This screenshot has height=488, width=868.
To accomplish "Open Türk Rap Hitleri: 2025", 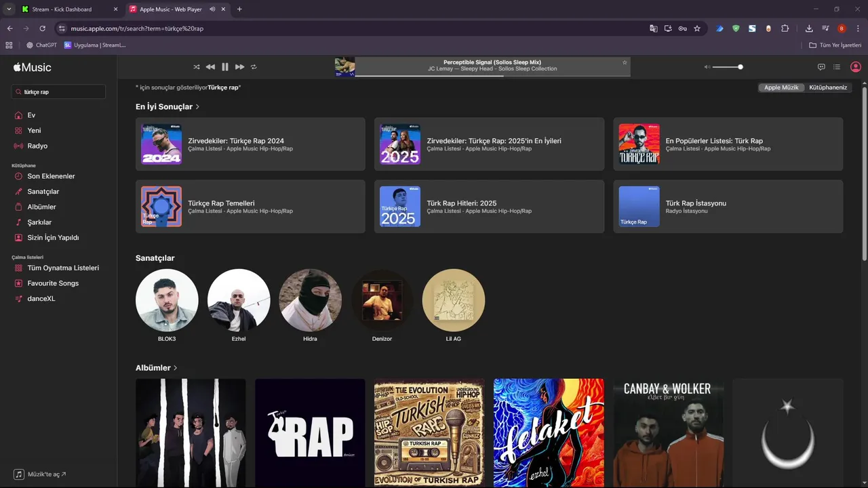I will (489, 206).
